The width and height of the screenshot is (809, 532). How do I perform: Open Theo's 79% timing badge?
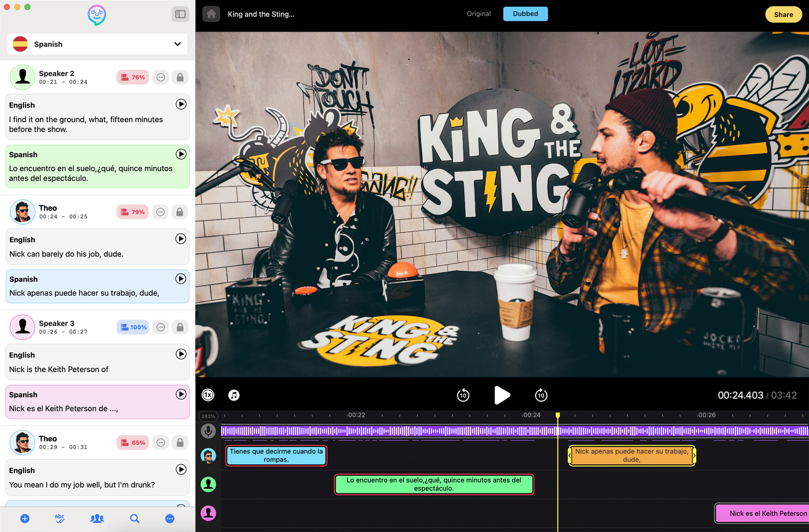133,212
